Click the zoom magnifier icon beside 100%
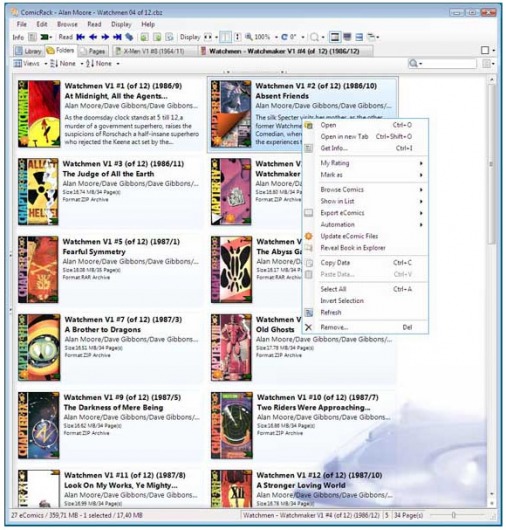 pyautogui.click(x=249, y=37)
